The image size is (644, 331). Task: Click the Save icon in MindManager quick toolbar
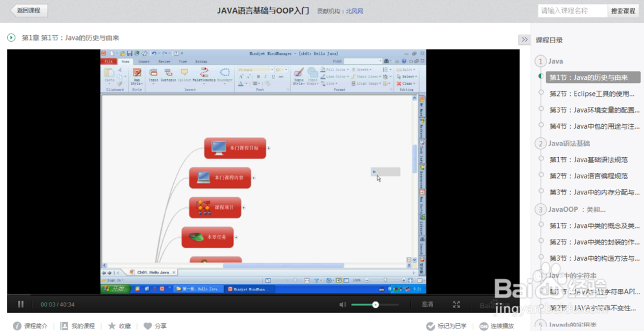129,53
